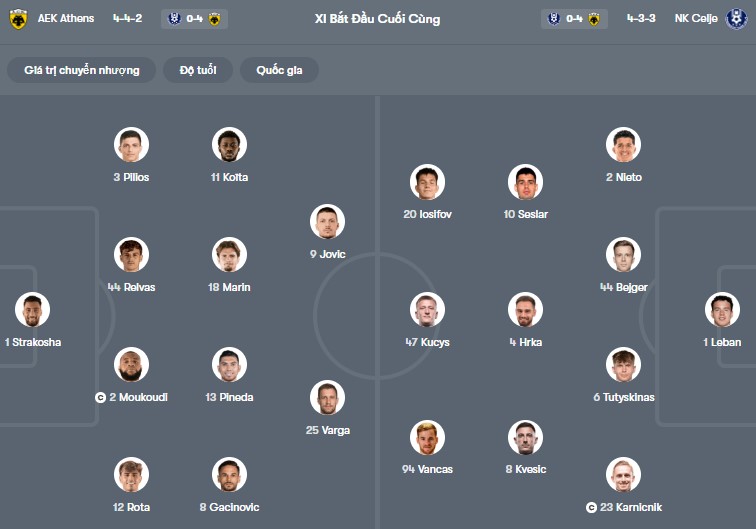Click Koita's player avatar
The width and height of the screenshot is (756, 529).
tap(229, 145)
